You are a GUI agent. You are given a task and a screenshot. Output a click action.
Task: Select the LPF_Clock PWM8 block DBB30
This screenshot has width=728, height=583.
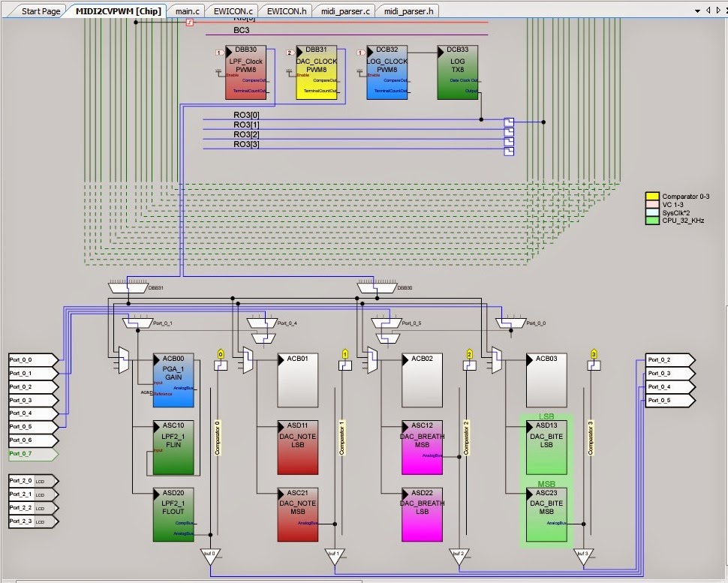(x=245, y=72)
